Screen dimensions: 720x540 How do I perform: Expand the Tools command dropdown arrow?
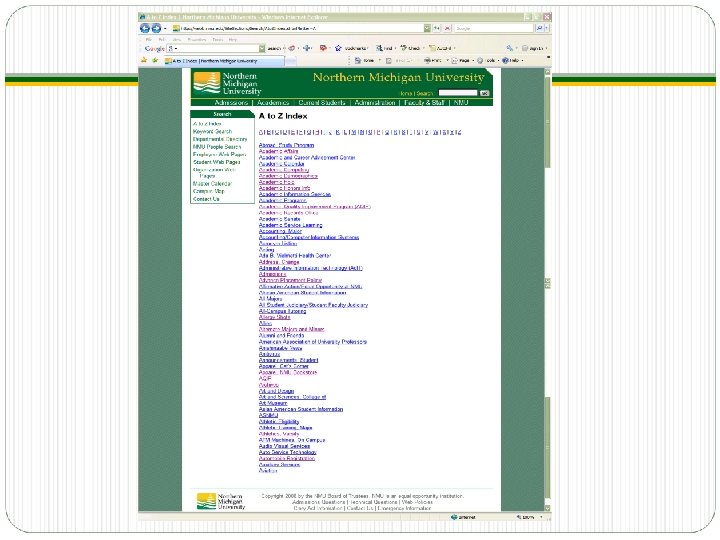click(498, 60)
